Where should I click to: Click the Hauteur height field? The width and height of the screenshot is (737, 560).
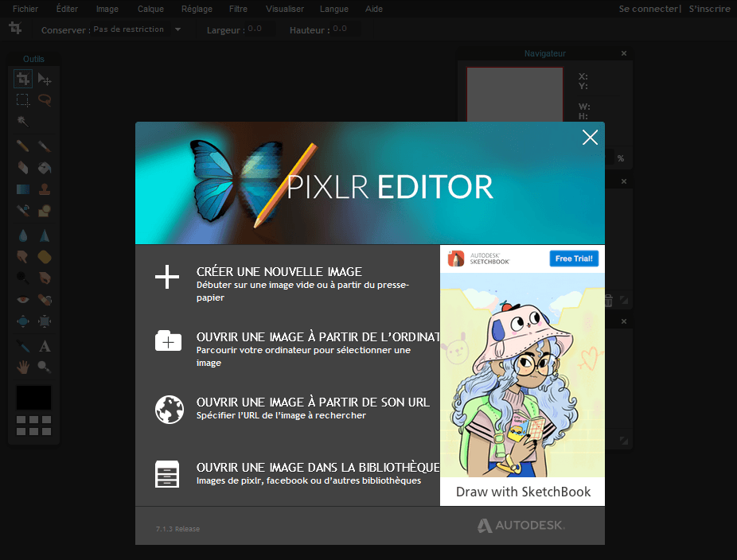tap(346, 29)
